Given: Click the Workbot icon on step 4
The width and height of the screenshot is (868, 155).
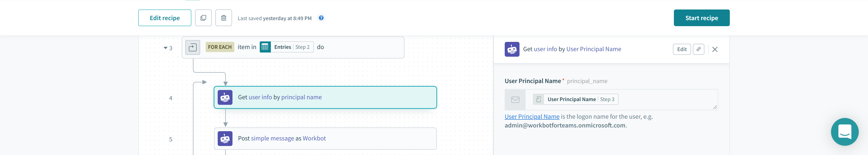Looking at the screenshot, I should (225, 97).
